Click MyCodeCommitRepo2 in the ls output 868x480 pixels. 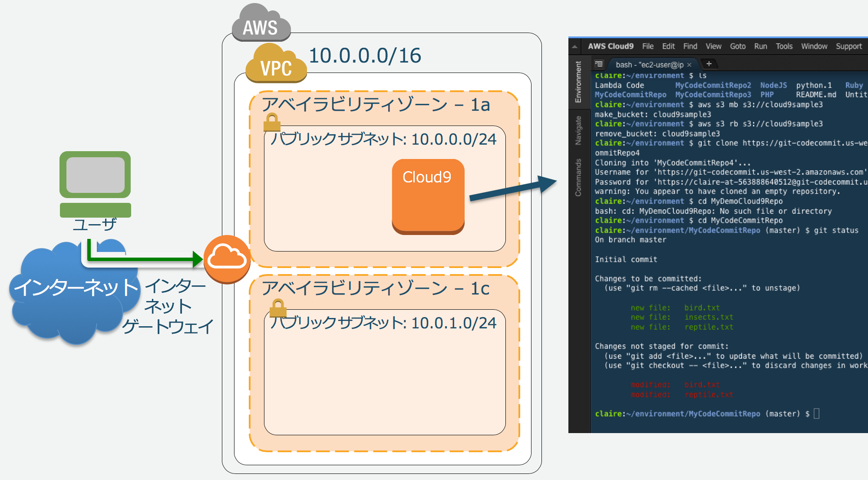pos(713,85)
